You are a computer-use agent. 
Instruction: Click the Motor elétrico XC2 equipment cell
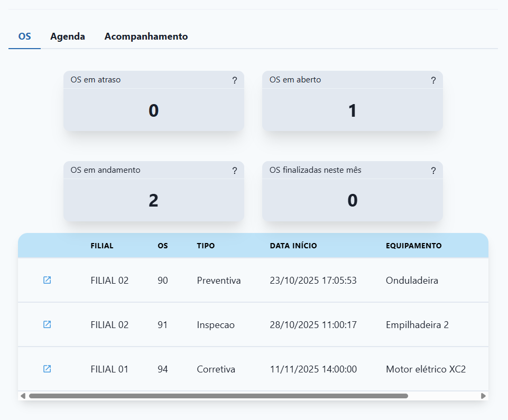click(426, 369)
